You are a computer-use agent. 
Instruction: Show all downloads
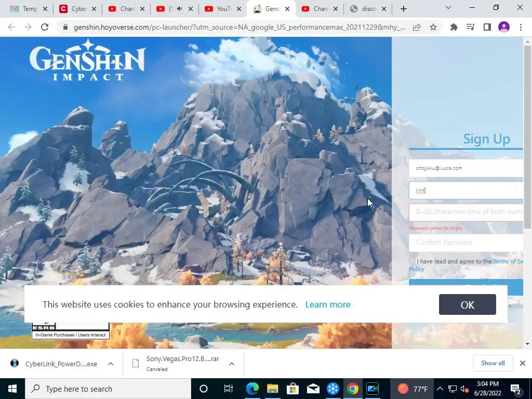493,363
